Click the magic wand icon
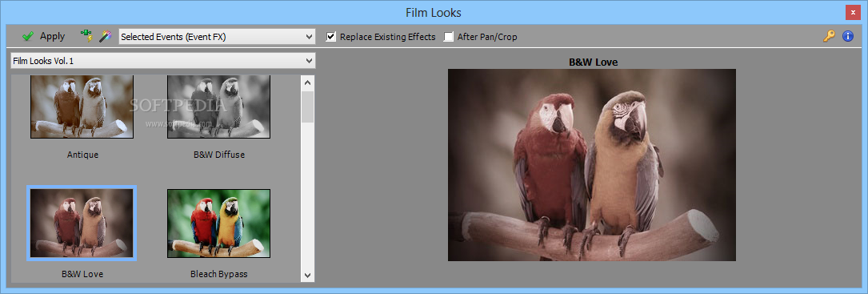The width and height of the screenshot is (868, 294). [105, 37]
